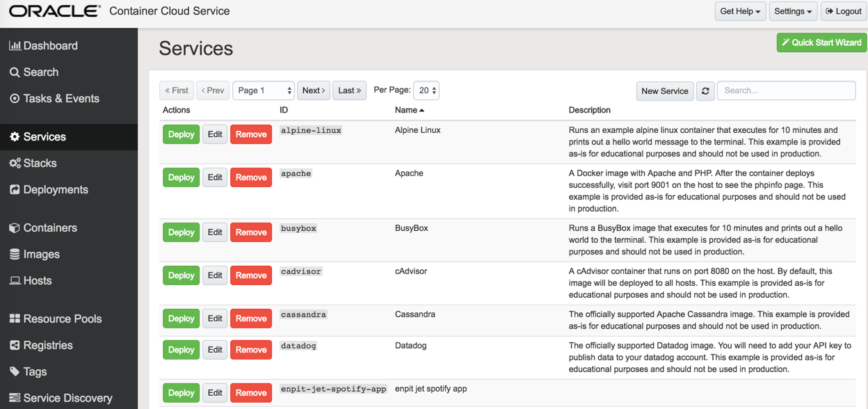
Task: Expand the Per Page 20 dropdown
Action: tap(426, 90)
